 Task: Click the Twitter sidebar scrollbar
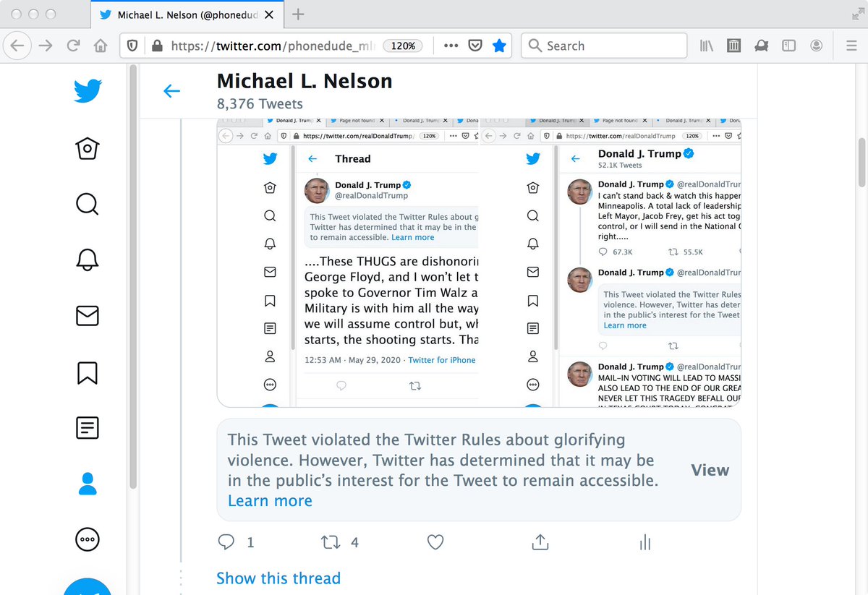pyautogui.click(x=132, y=278)
